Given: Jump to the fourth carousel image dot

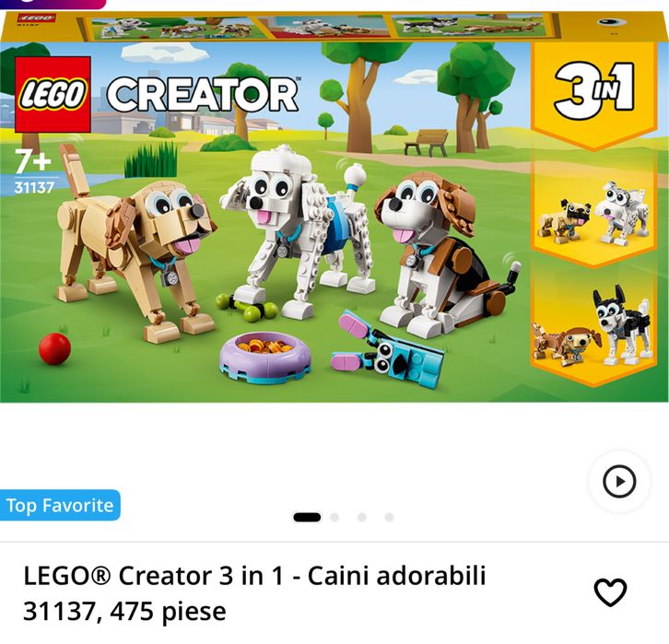Looking at the screenshot, I should (389, 518).
